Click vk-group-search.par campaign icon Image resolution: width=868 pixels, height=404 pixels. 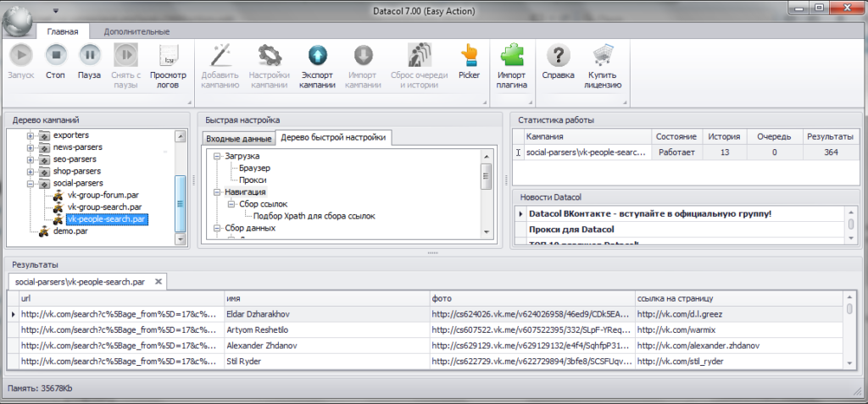pyautogui.click(x=58, y=208)
